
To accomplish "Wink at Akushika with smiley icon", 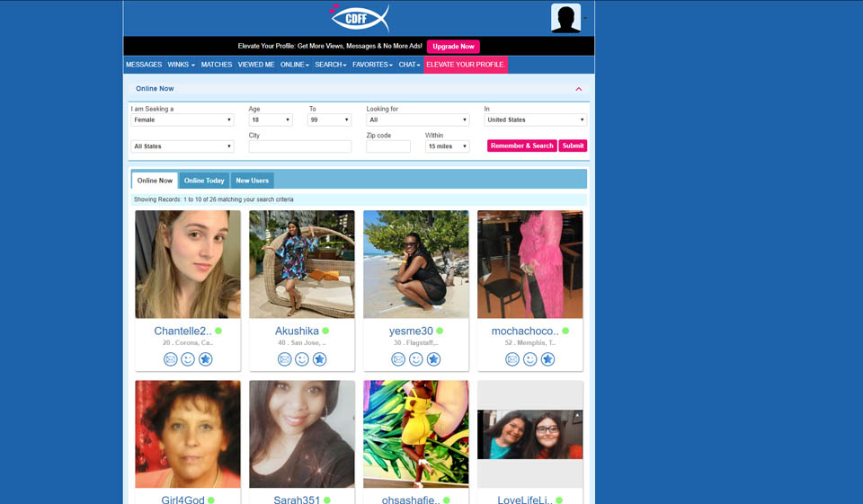I will 302,359.
